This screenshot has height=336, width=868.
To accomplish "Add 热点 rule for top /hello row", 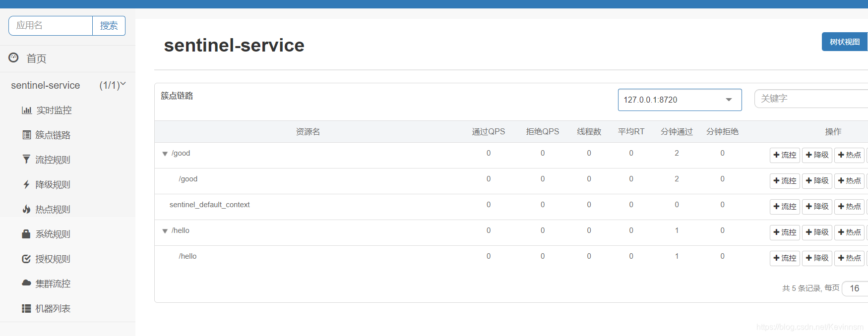I will (849, 232).
